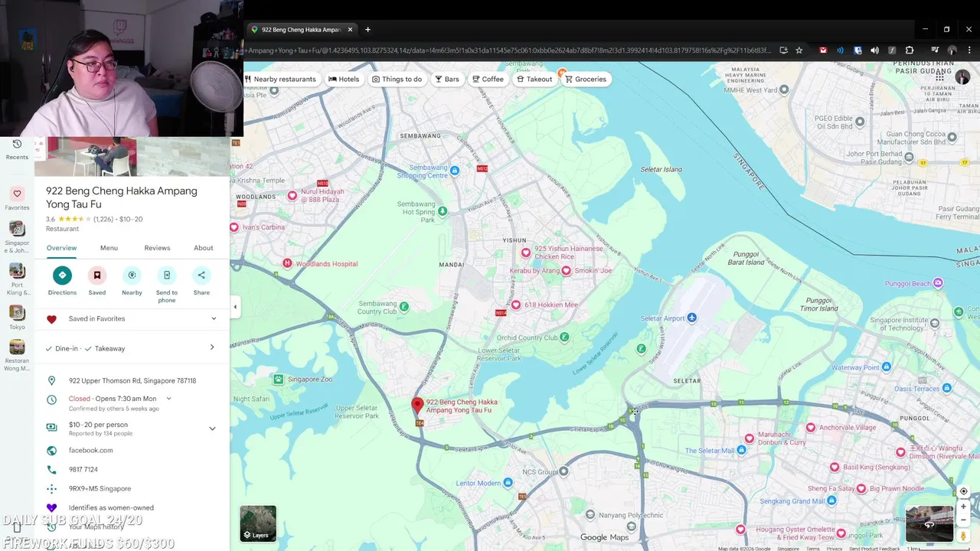Filter by Things to do chip
Viewport: 980px width, 551px height.
397,79
